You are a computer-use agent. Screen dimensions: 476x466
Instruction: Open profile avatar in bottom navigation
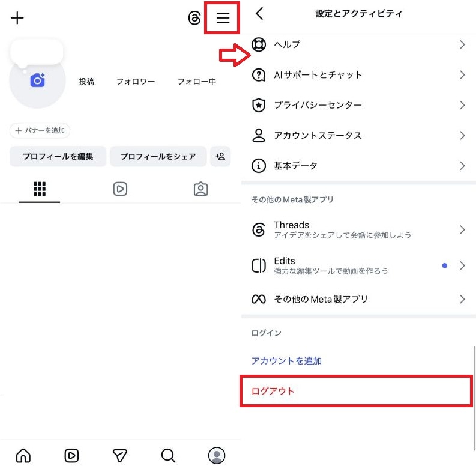(x=217, y=455)
